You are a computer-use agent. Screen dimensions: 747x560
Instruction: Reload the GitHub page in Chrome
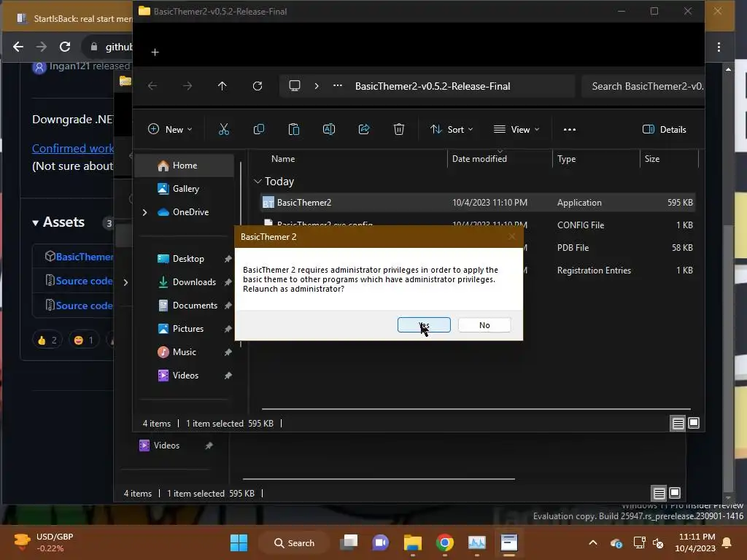click(x=65, y=46)
